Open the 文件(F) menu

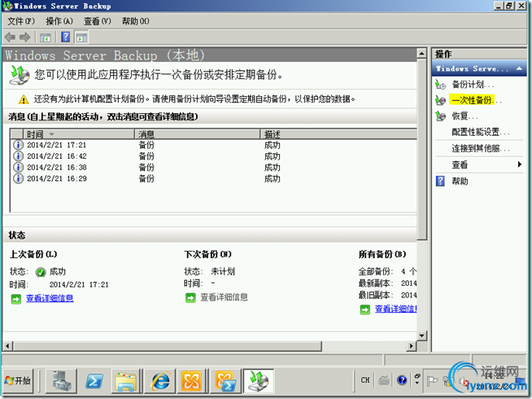tap(21, 21)
